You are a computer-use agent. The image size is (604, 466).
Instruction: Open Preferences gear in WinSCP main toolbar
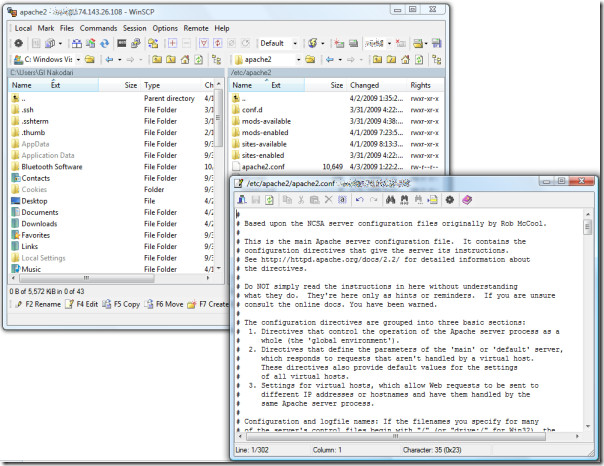tap(18, 43)
